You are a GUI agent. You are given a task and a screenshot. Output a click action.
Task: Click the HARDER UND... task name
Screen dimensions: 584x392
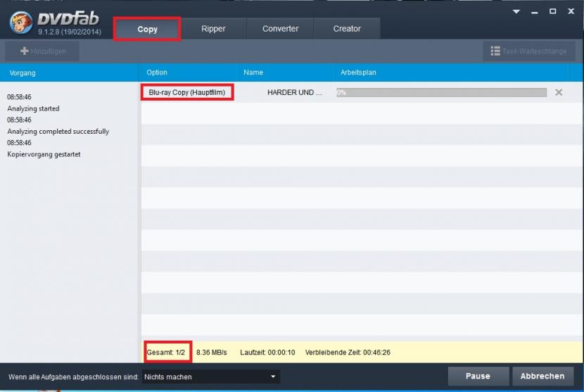pos(294,92)
